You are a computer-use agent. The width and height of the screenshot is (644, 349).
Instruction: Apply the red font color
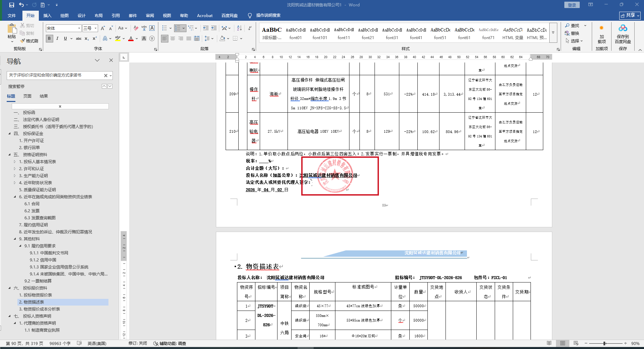tap(131, 38)
